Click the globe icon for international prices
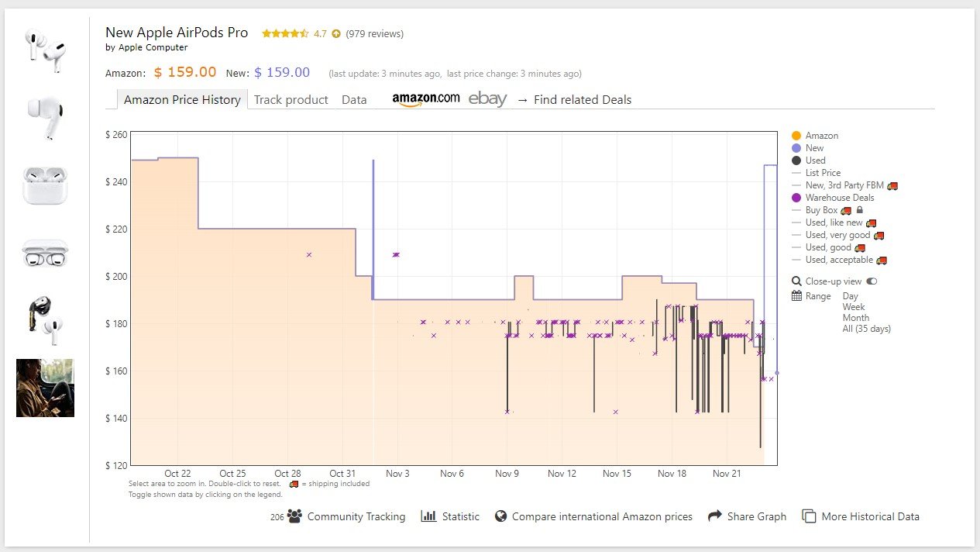Image resolution: width=980 pixels, height=552 pixels. [501, 516]
